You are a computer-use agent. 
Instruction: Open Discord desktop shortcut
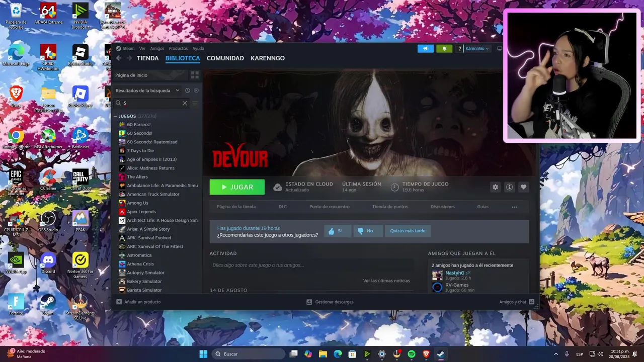pos(48,263)
